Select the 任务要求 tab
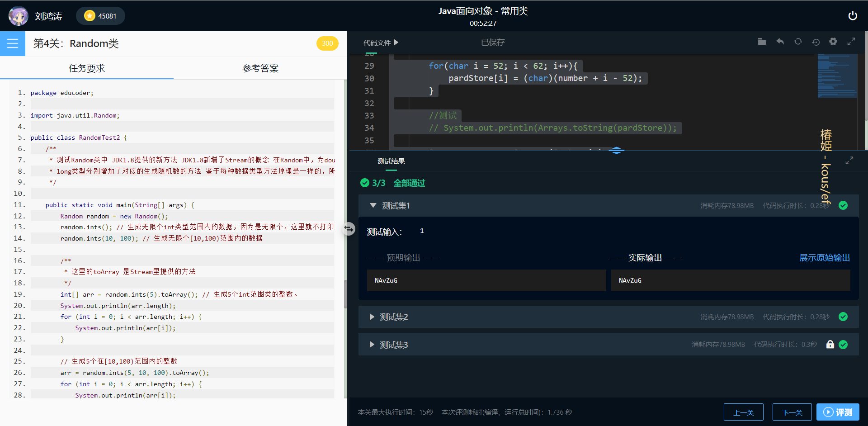 point(86,68)
